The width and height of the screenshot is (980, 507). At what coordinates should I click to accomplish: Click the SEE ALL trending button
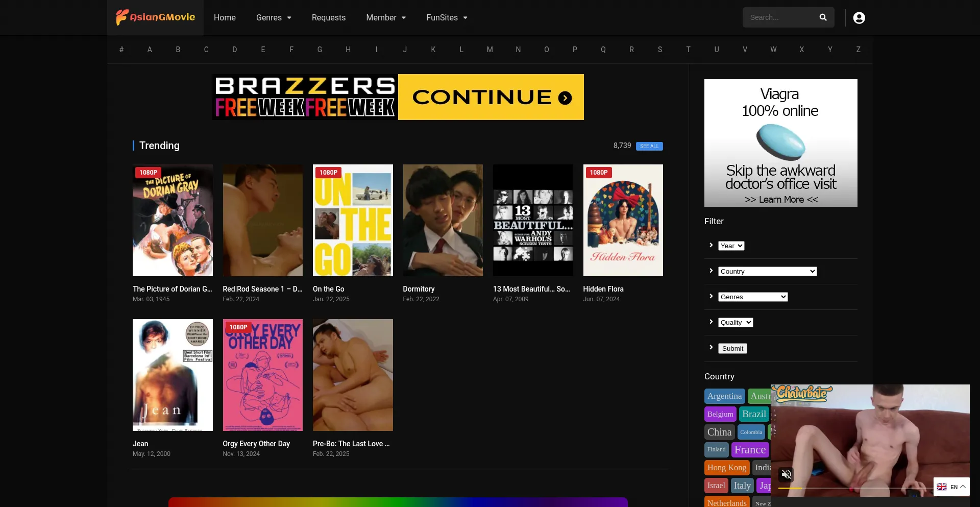649,147
